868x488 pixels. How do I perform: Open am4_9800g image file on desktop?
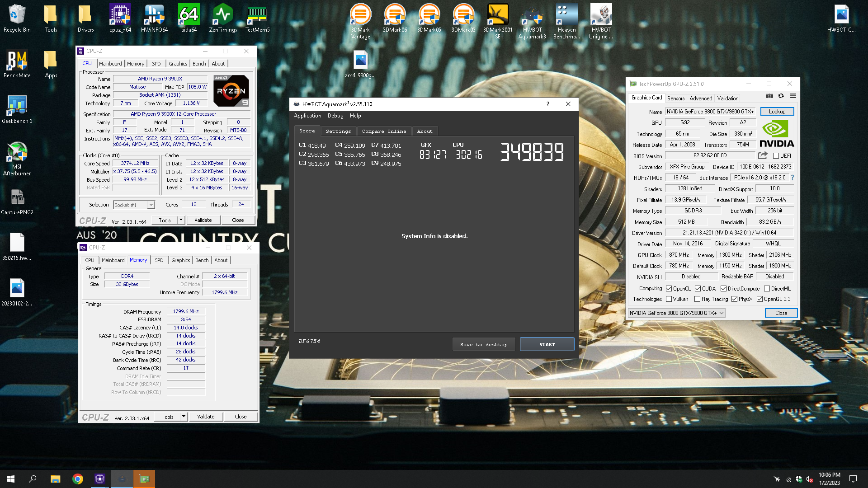(x=360, y=65)
